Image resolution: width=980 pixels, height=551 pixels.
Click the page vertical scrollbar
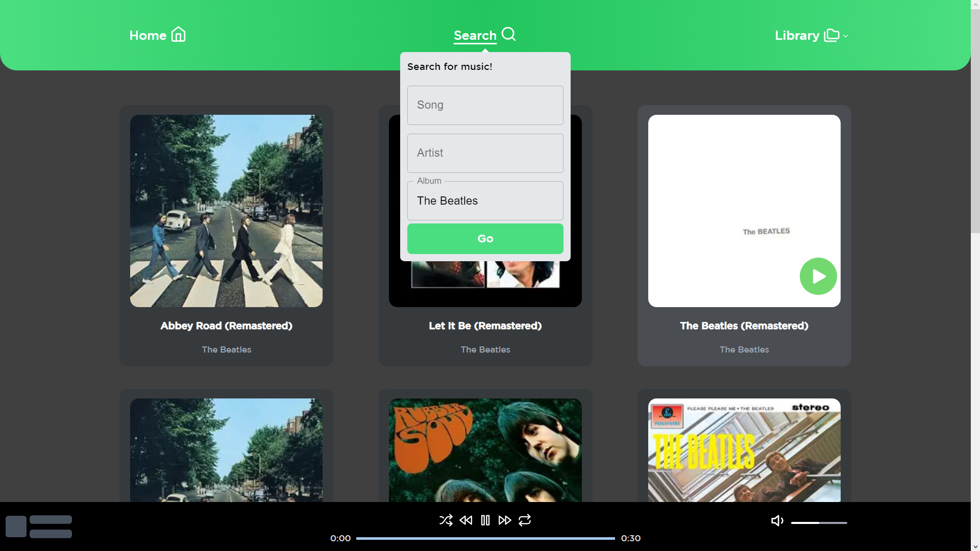click(975, 121)
